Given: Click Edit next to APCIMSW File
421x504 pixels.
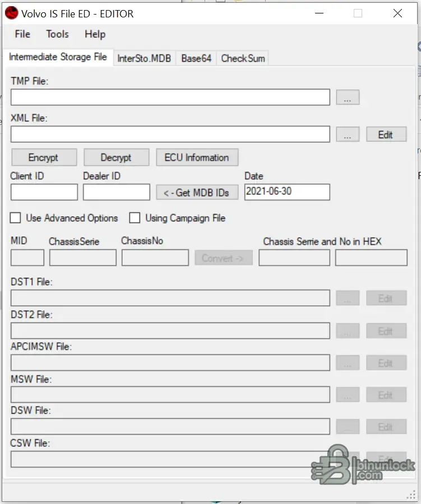Looking at the screenshot, I should (386, 362).
